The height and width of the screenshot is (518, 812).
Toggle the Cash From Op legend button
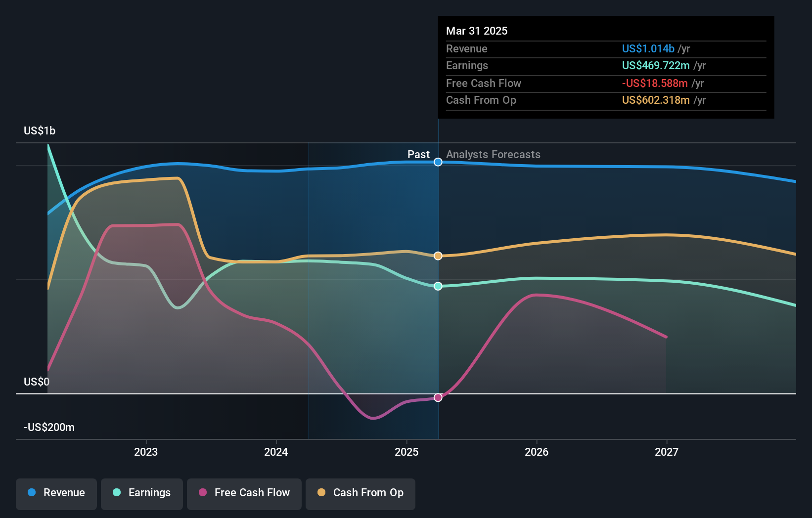(361, 494)
